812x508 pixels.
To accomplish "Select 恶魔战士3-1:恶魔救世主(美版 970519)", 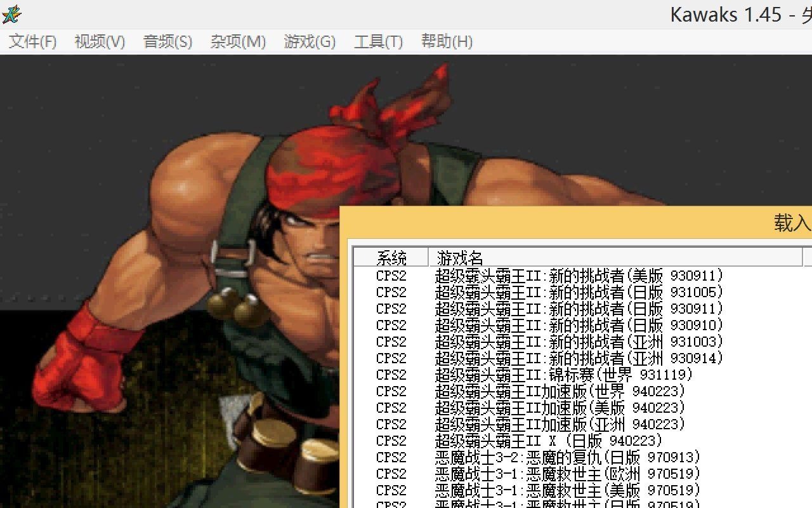I will [x=568, y=490].
